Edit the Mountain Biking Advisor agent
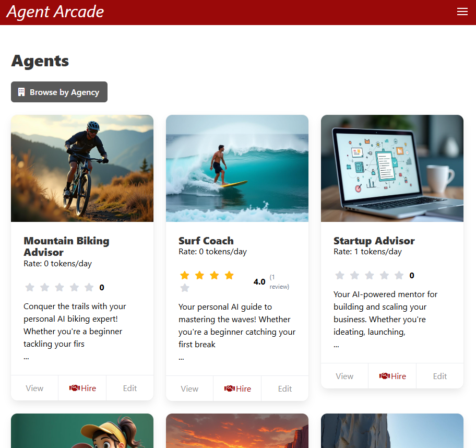 click(130, 388)
